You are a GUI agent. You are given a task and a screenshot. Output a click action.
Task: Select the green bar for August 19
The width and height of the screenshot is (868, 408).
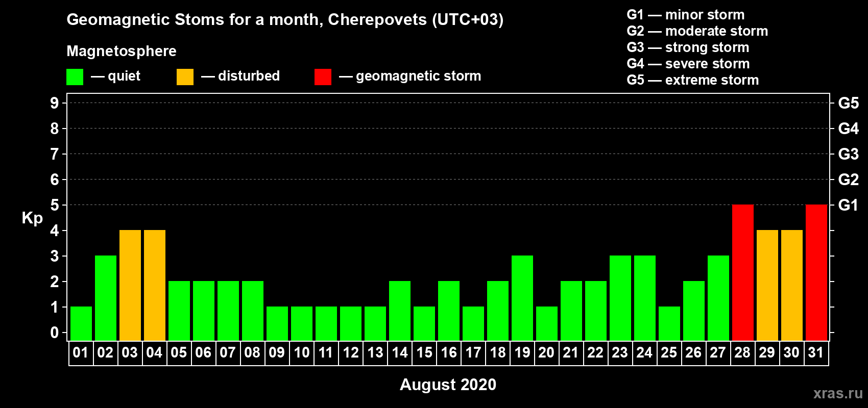(522, 298)
